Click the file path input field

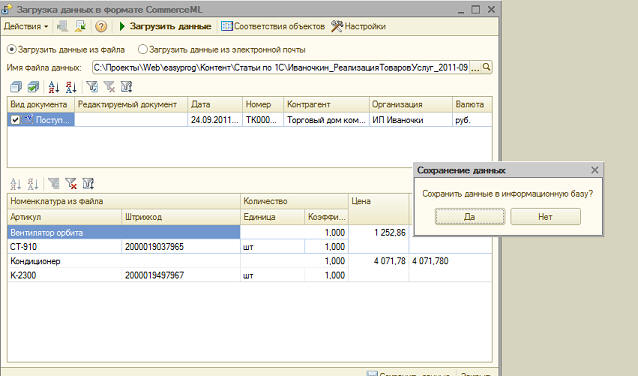pos(281,67)
